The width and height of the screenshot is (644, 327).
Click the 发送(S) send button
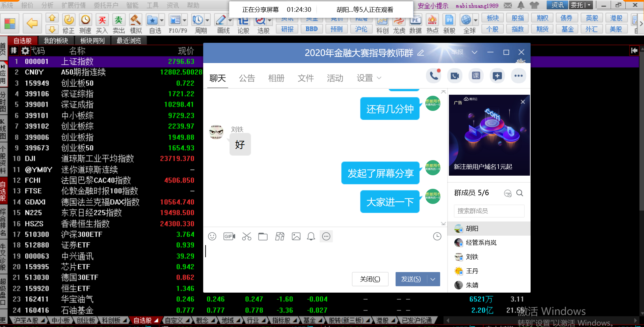click(x=411, y=279)
